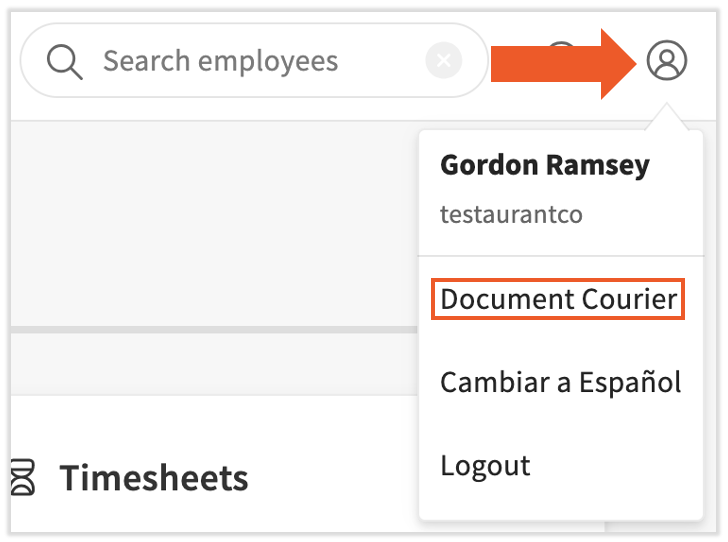Click the gray band beneath the search bar

tap(200, 220)
